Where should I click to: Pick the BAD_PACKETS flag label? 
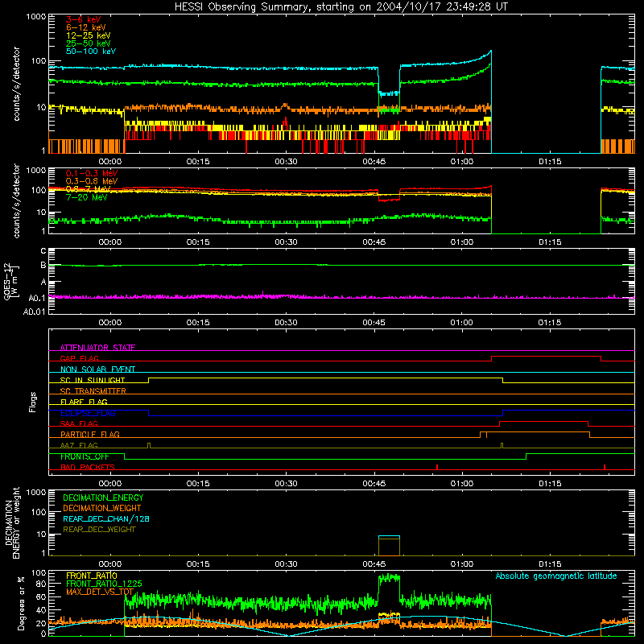(88, 467)
